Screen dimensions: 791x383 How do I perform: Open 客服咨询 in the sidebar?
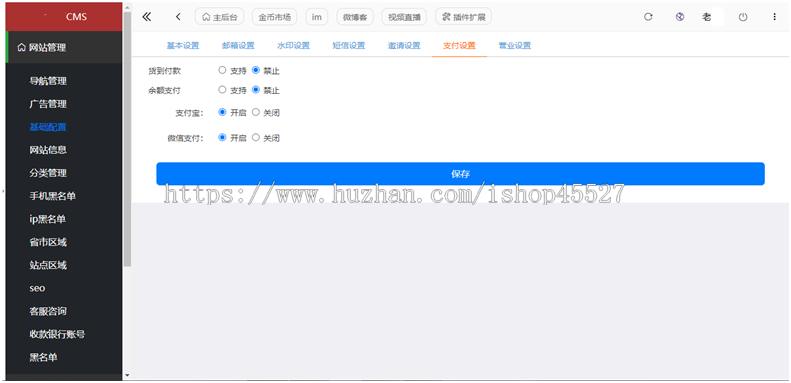coord(48,311)
